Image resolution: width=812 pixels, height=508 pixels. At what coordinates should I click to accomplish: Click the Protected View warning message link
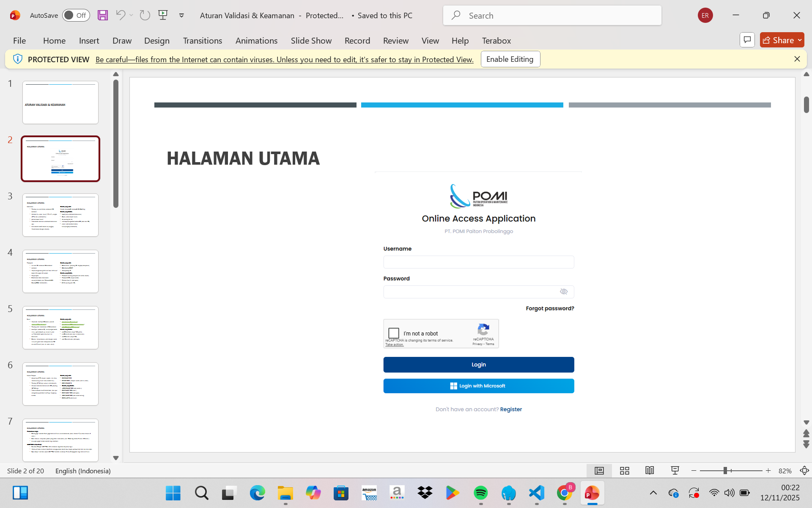coord(284,59)
